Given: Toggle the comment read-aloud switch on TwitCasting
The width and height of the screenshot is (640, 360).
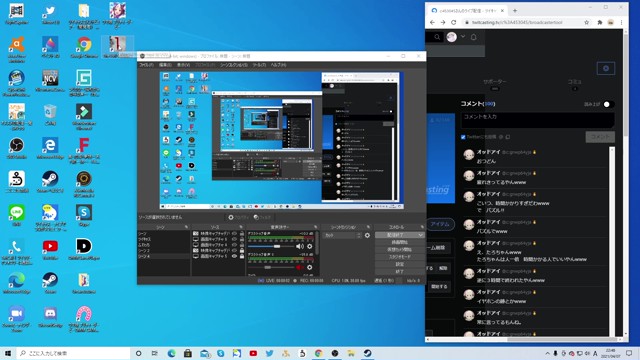Looking at the screenshot, I should pyautogui.click(x=608, y=104).
